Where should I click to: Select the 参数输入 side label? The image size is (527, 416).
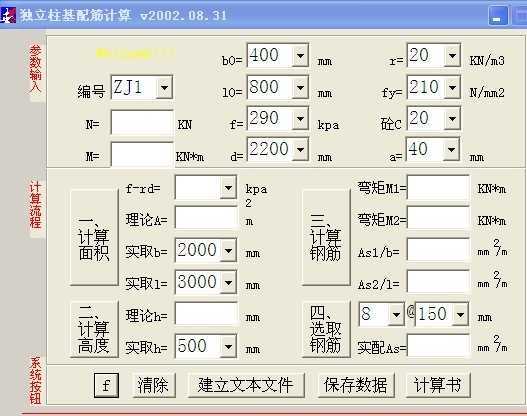35,69
